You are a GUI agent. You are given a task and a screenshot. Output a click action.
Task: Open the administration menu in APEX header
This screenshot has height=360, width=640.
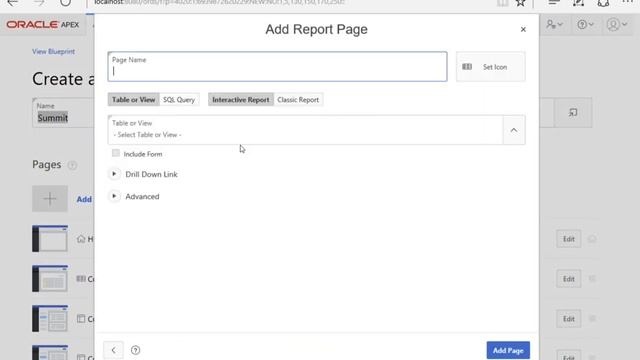pyautogui.click(x=555, y=24)
